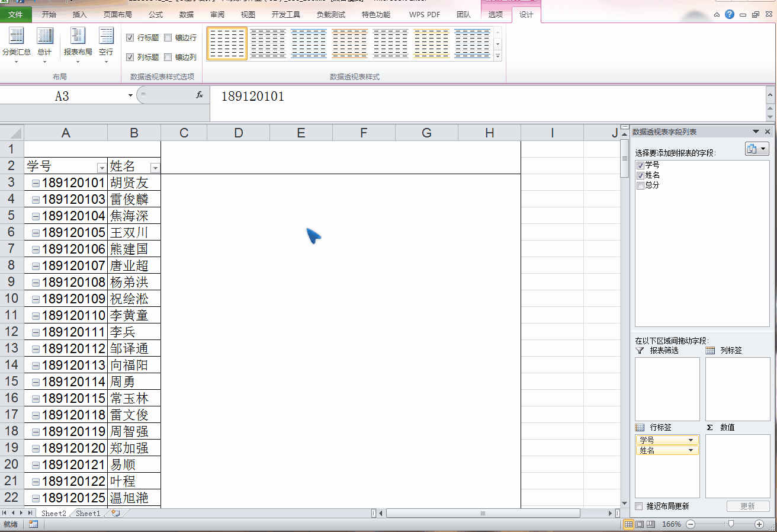777x532 pixels.
Task: Open the 报表布局 report layout menu
Action: pyautogui.click(x=78, y=44)
